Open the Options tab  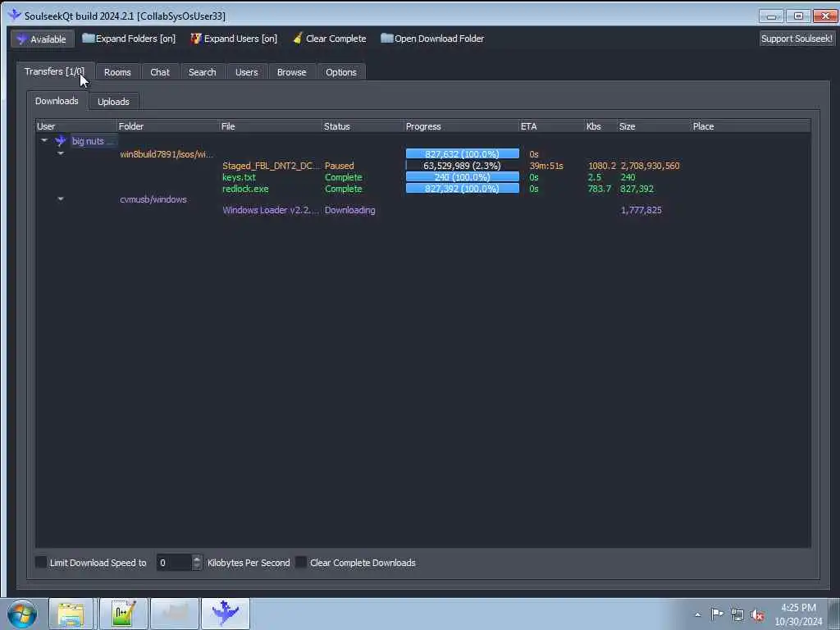click(x=340, y=72)
